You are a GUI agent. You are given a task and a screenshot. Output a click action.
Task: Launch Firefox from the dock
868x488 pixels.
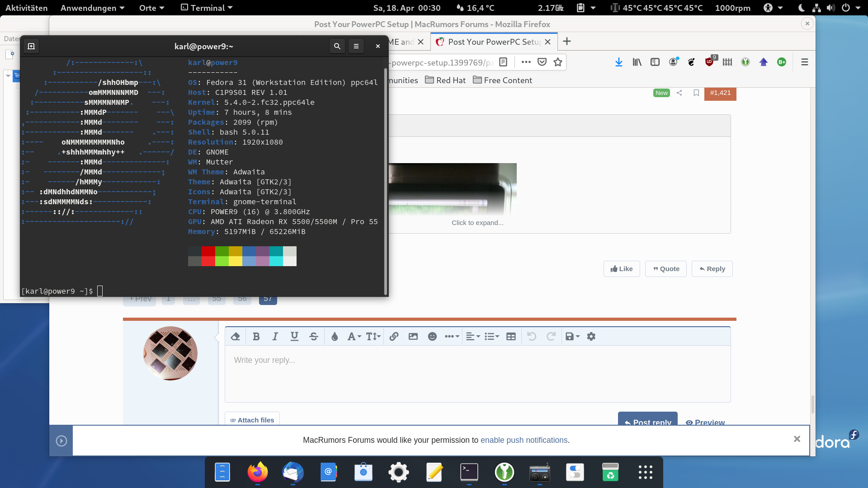(257, 473)
